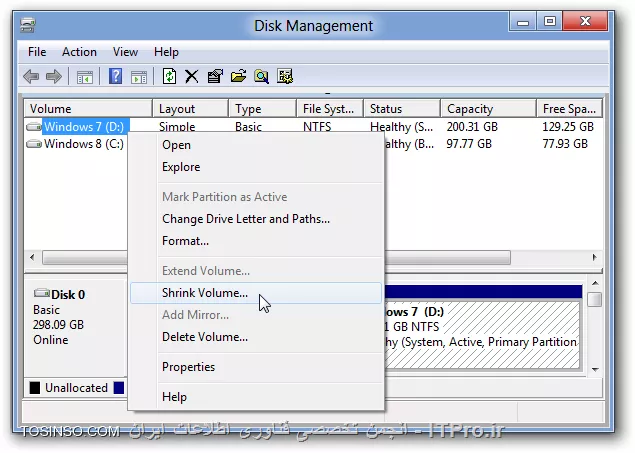The width and height of the screenshot is (635, 453).
Task: Open the File menu
Action: [x=37, y=52]
